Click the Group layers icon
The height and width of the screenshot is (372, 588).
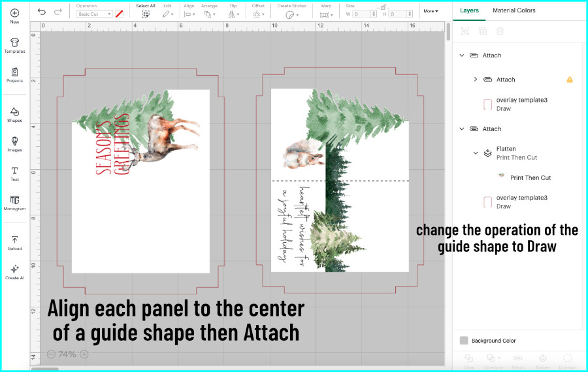pos(465,31)
